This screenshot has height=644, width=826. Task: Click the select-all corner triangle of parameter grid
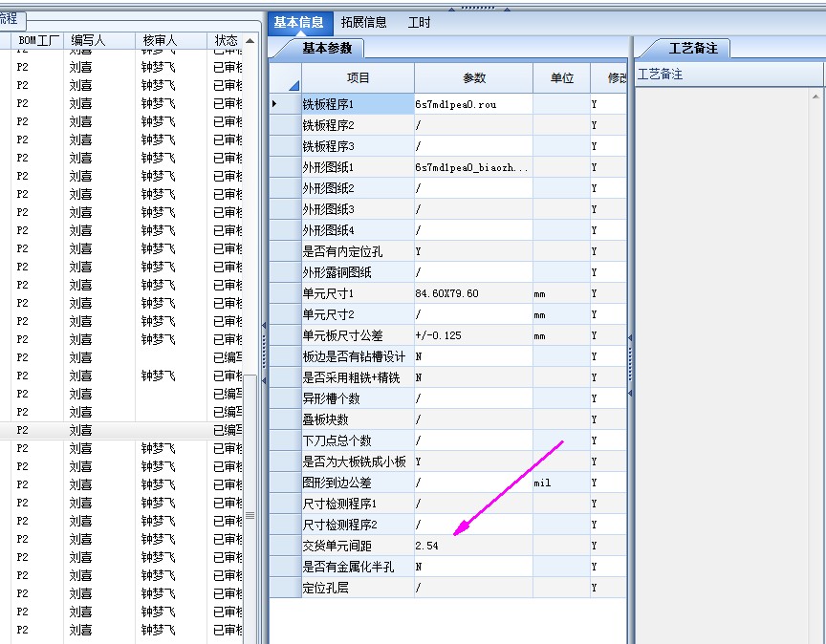[293, 85]
